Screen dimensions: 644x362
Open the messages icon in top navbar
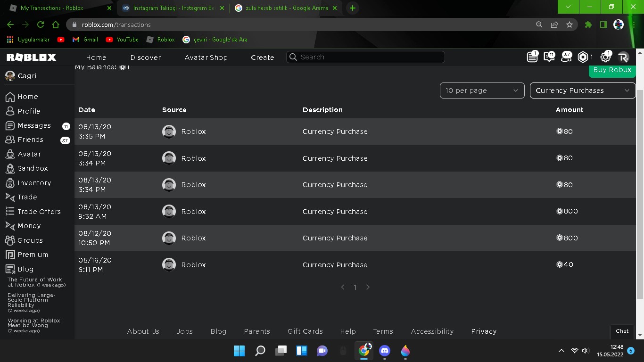(x=549, y=57)
